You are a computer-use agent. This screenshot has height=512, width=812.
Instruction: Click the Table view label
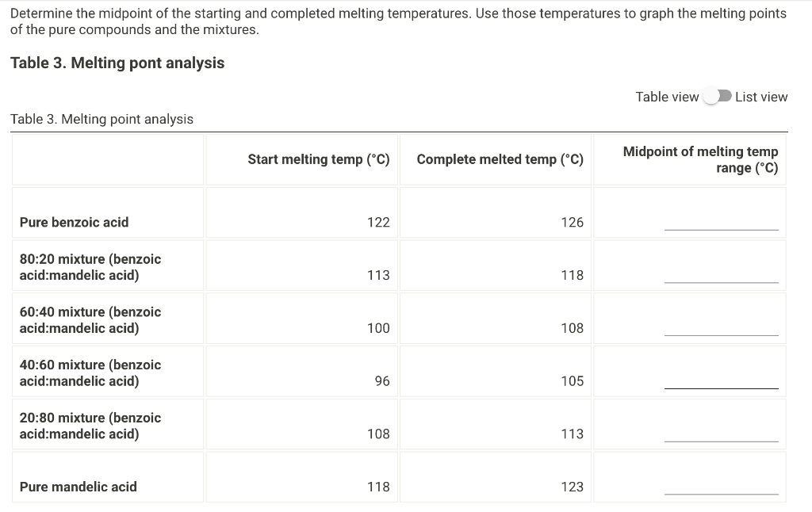667,96
